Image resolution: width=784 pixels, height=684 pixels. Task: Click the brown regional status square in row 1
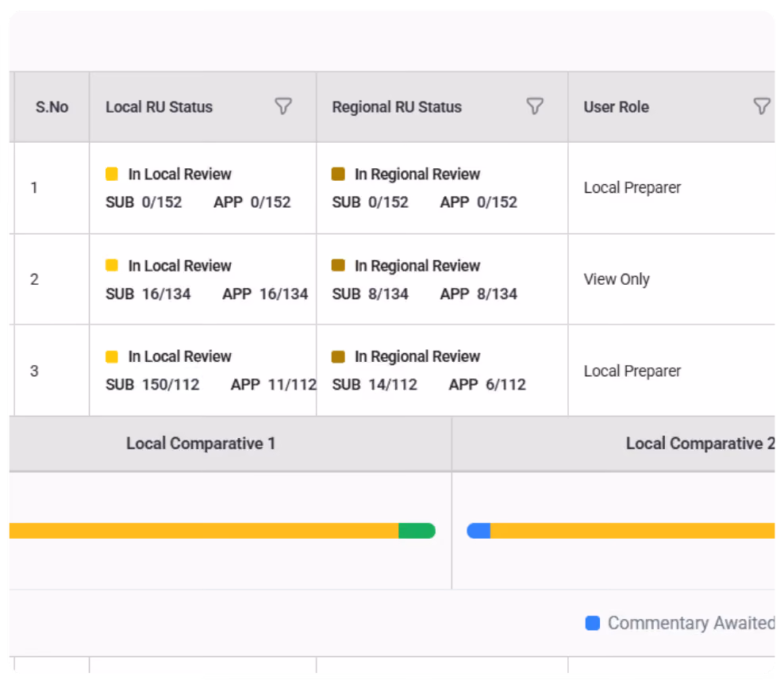(338, 174)
